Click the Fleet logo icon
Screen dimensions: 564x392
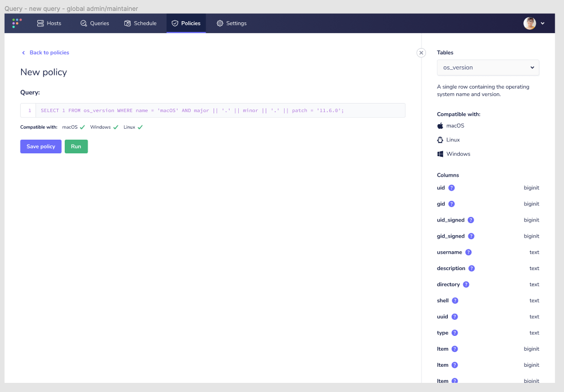tap(15, 23)
